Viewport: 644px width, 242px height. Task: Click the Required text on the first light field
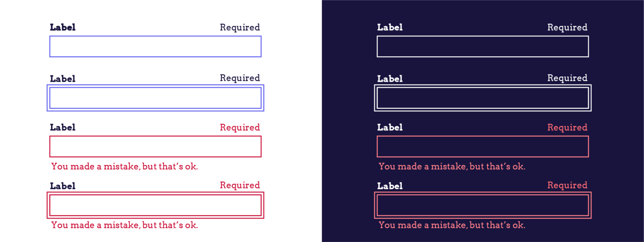240,27
